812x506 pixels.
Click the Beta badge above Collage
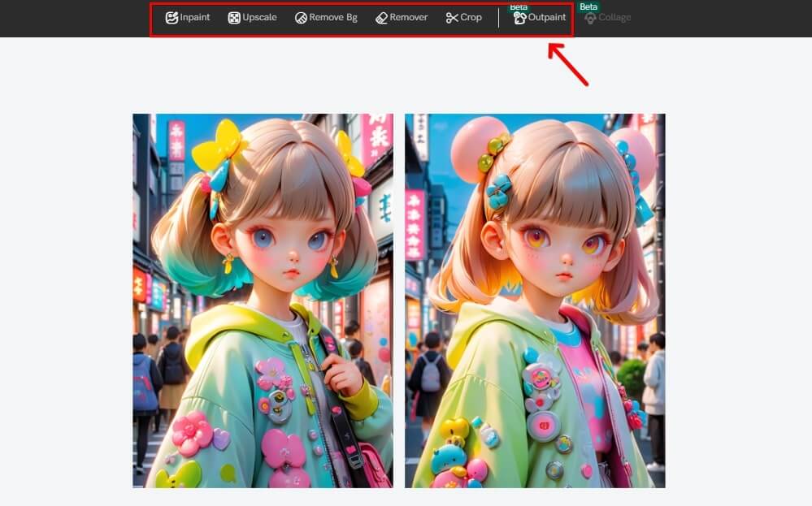click(x=588, y=6)
